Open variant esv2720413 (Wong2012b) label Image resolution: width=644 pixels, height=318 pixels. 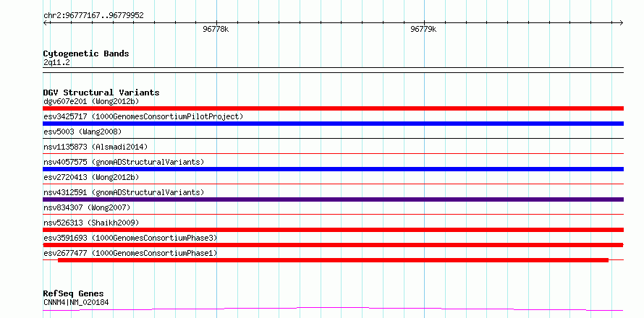coord(91,177)
